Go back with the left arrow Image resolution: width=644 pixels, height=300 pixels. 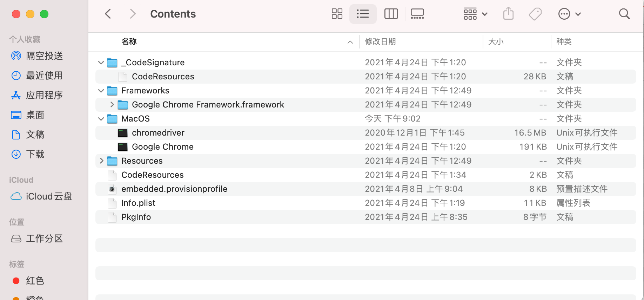(108, 14)
